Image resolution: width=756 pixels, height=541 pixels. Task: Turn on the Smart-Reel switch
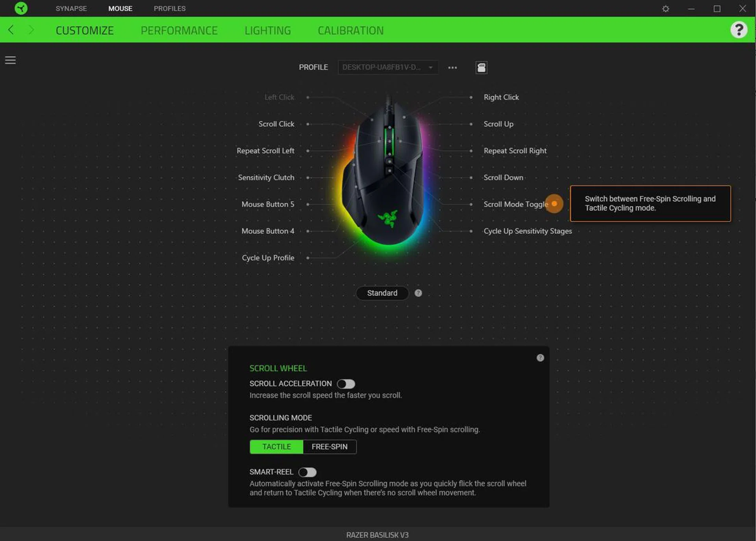pyautogui.click(x=308, y=472)
